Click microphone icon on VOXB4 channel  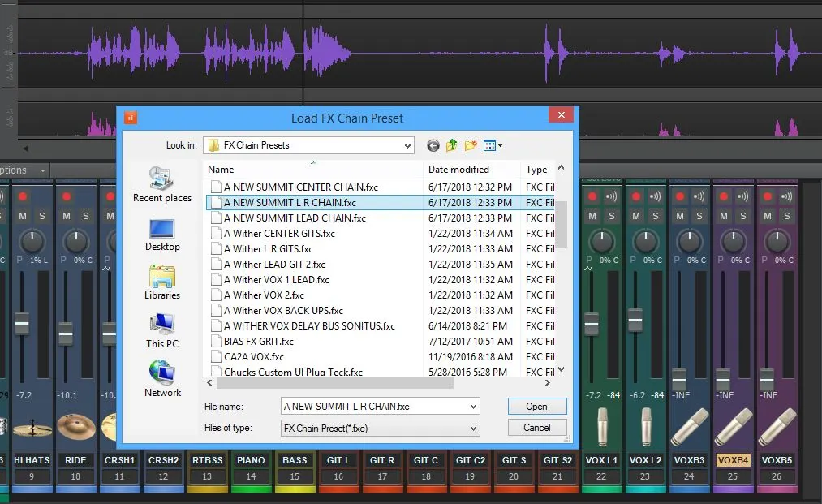coord(734,427)
